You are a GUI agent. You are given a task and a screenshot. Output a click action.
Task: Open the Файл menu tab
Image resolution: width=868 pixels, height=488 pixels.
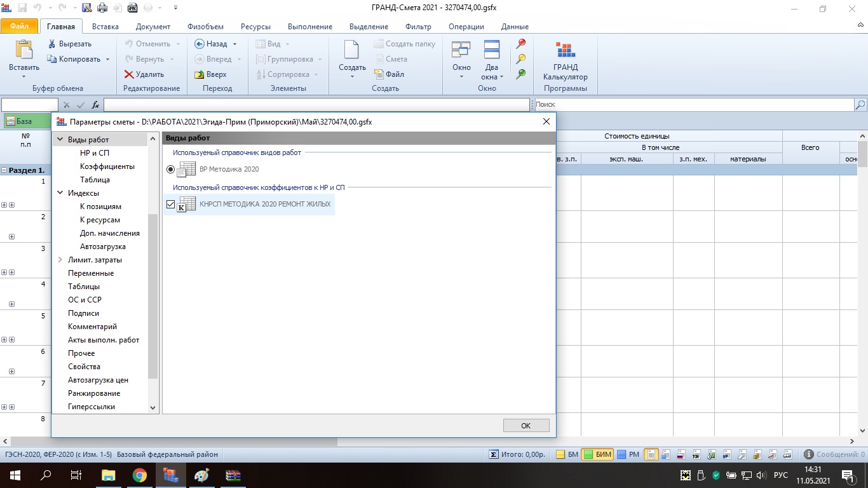(19, 27)
